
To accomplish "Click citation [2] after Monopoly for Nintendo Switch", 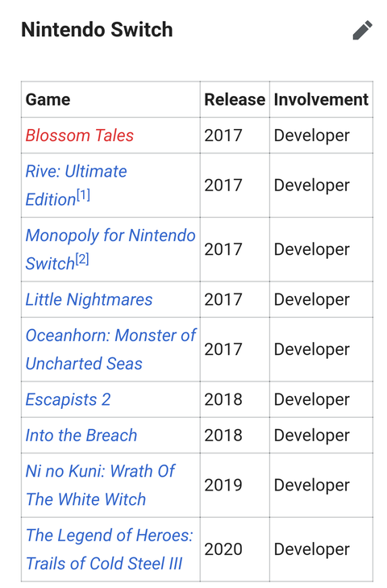I will pyautogui.click(x=82, y=259).
